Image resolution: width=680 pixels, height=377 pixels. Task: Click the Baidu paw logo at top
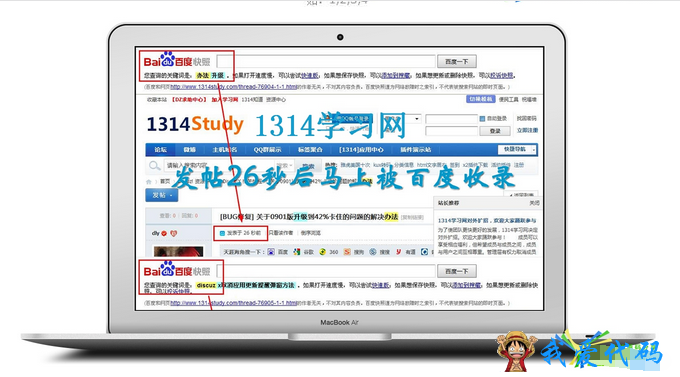[167, 59]
